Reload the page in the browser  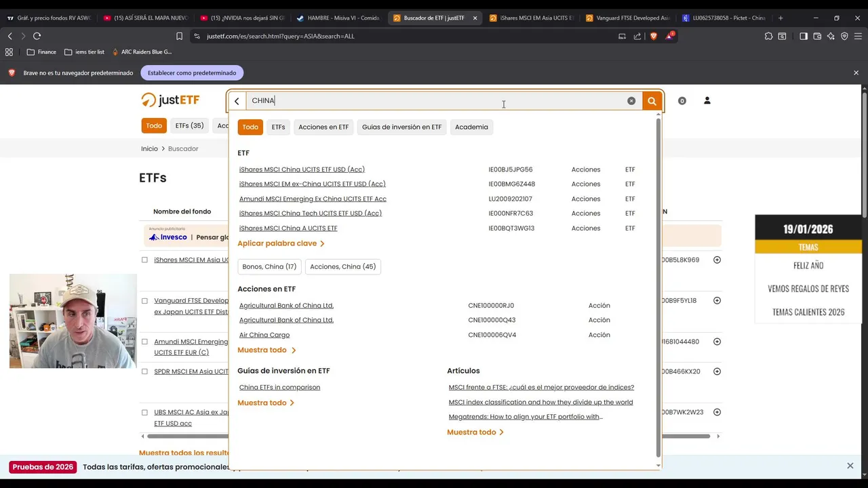tap(37, 36)
